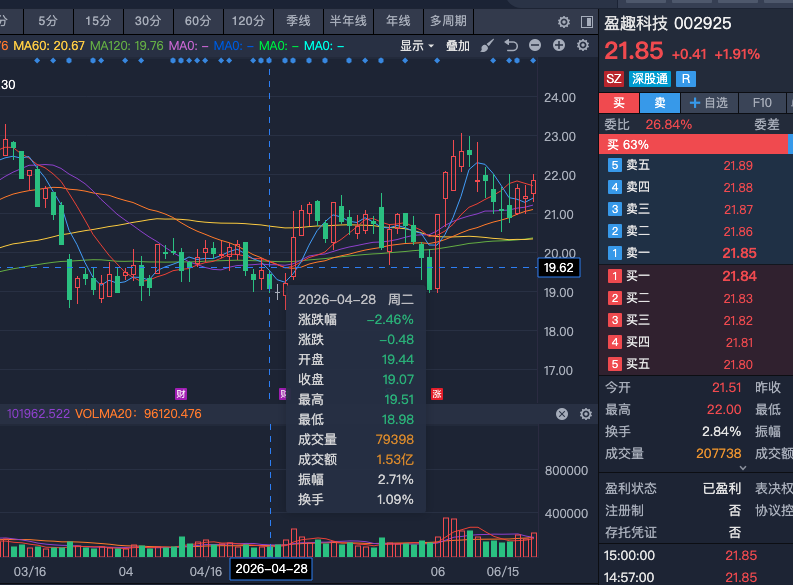Switch to the 15分 period tab
Image resolution: width=793 pixels, height=585 pixels.
coord(98,21)
